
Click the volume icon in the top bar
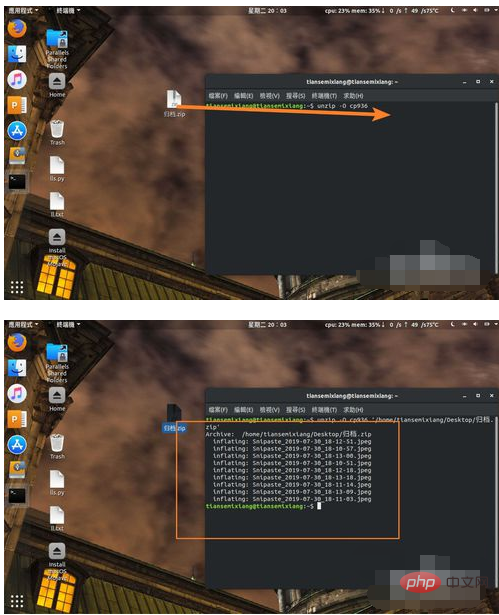coord(475,11)
